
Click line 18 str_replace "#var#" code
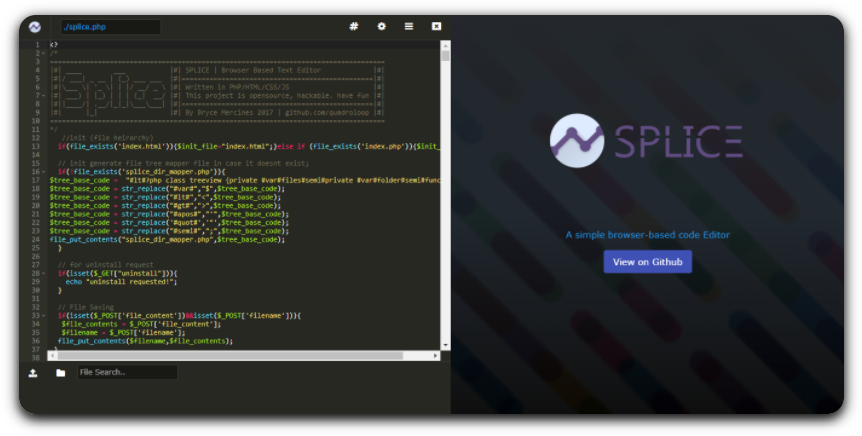click(167, 189)
